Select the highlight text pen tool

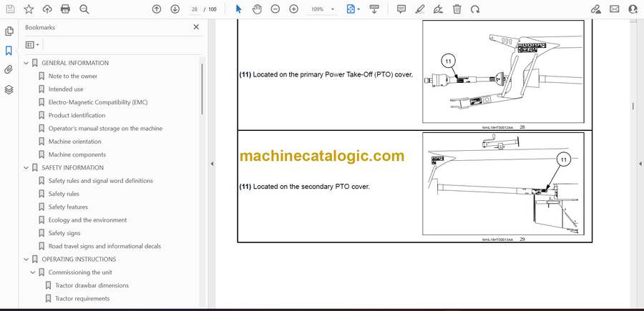420,9
